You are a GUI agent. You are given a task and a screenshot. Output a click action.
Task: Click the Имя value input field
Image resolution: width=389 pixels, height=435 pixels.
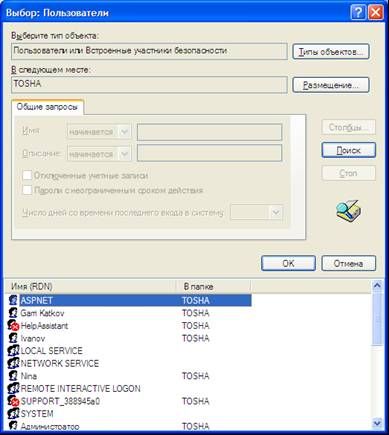[210, 132]
